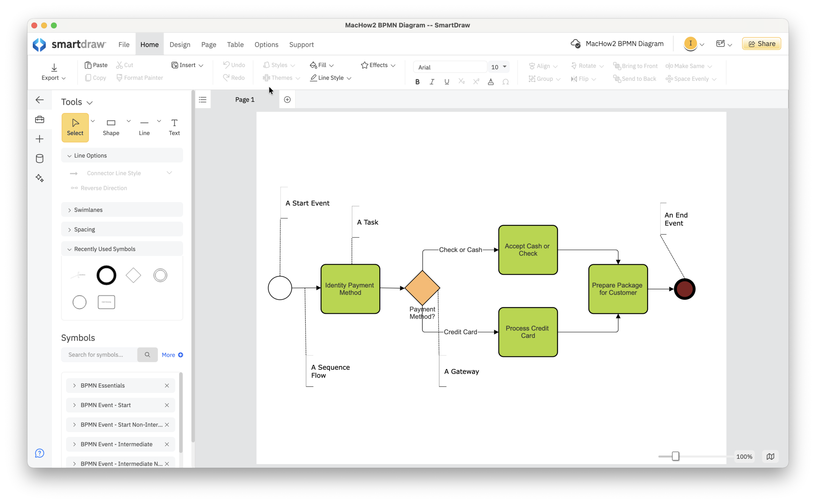Close the BPMN Event - Intermediate library

(x=167, y=444)
